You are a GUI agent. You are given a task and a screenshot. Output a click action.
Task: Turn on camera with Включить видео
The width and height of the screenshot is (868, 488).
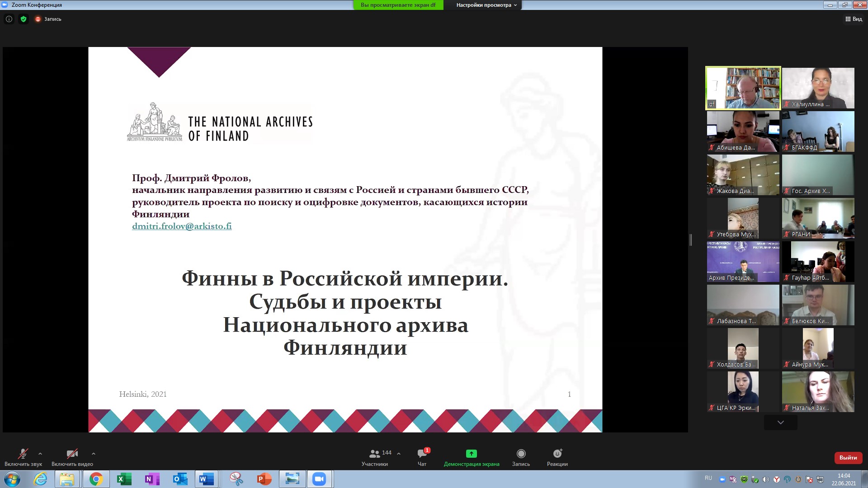(72, 457)
